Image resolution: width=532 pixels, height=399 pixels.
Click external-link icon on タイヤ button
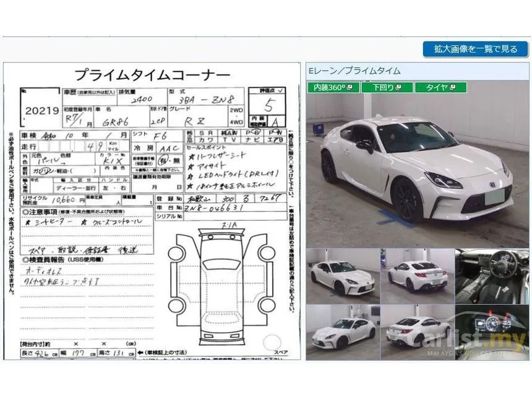(452, 88)
